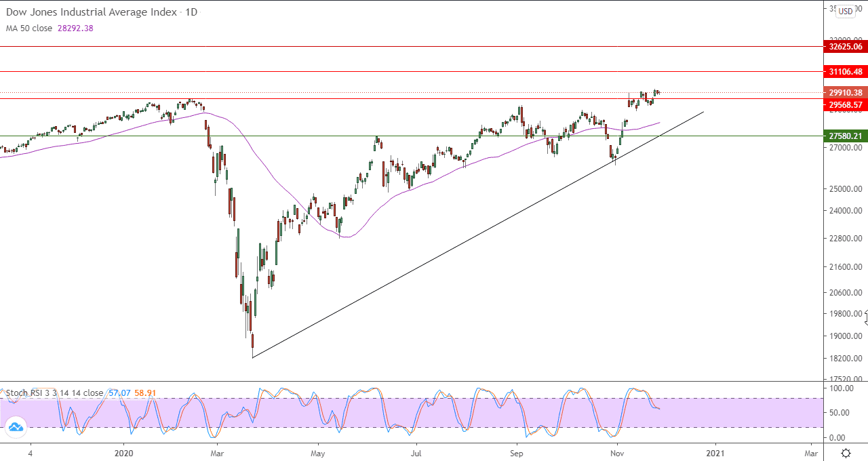This screenshot has height=461, width=868.
Task: Click the MA 50 close indicator legend
Action: point(29,28)
